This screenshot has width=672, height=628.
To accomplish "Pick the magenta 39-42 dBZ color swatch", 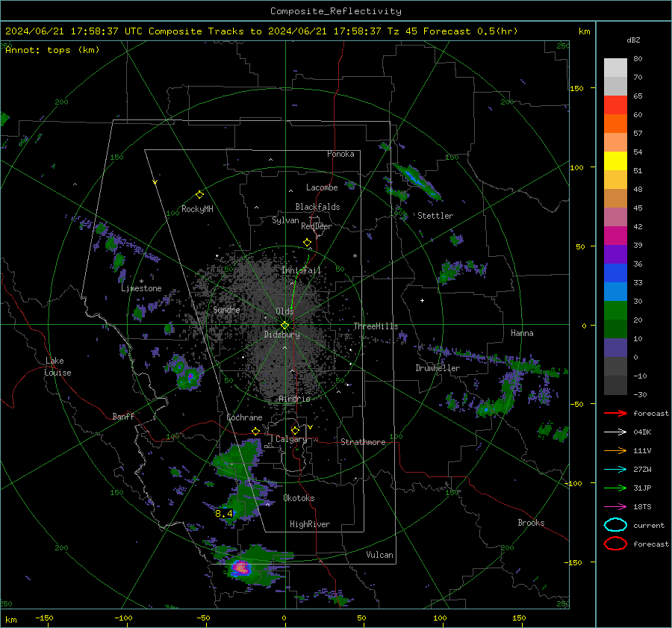I will click(615, 236).
